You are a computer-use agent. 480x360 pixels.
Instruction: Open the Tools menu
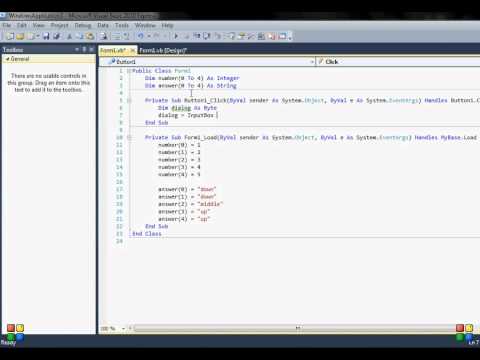click(122, 25)
